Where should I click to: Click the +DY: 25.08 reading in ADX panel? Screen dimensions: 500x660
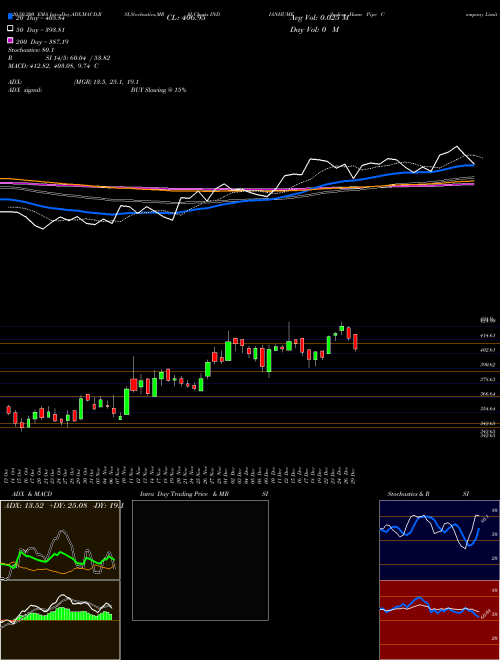69,506
